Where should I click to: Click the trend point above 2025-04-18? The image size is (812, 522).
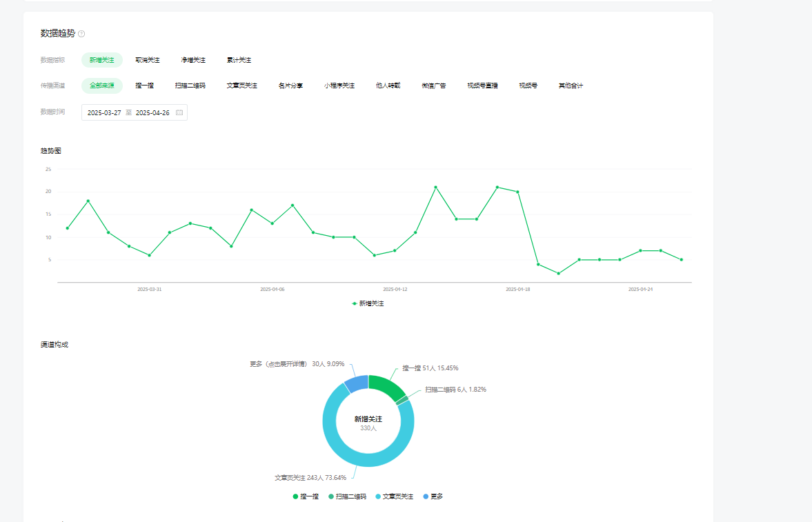pos(518,192)
